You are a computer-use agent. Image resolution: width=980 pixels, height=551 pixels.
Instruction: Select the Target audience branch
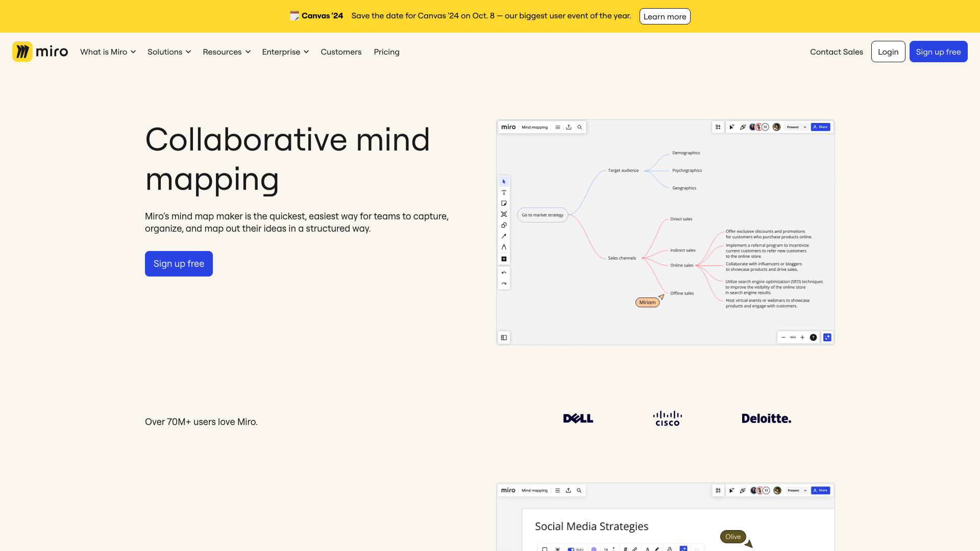click(x=623, y=170)
